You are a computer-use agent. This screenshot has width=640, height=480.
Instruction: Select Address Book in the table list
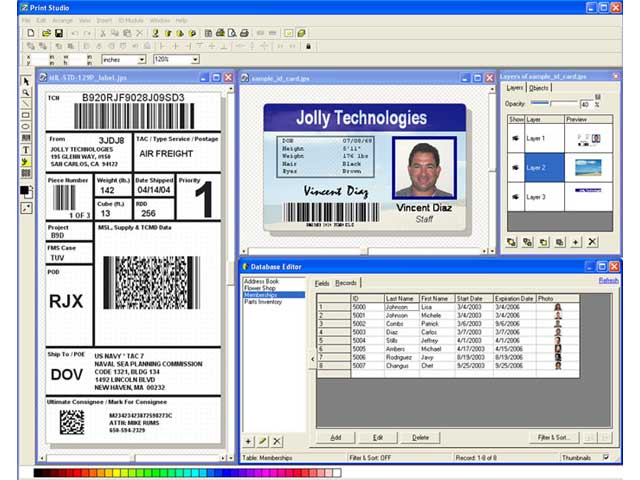tap(262, 281)
